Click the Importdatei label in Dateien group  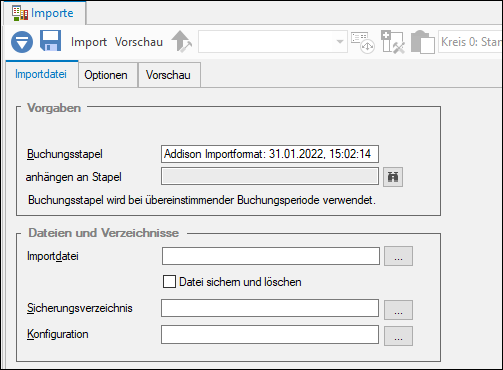tap(53, 256)
